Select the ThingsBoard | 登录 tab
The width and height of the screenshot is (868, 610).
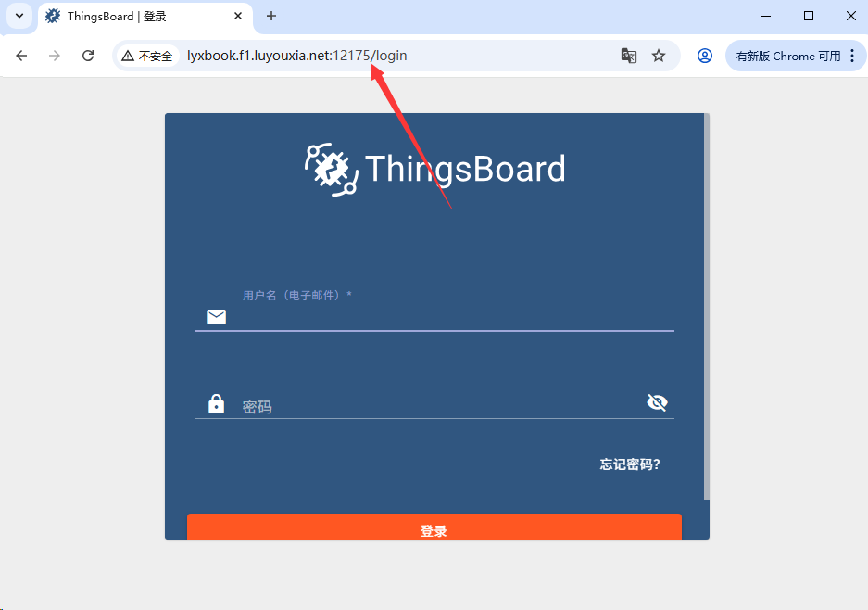click(139, 17)
